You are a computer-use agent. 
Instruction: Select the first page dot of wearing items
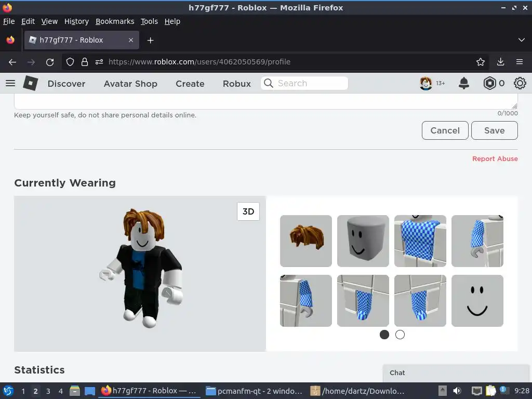tap(384, 335)
